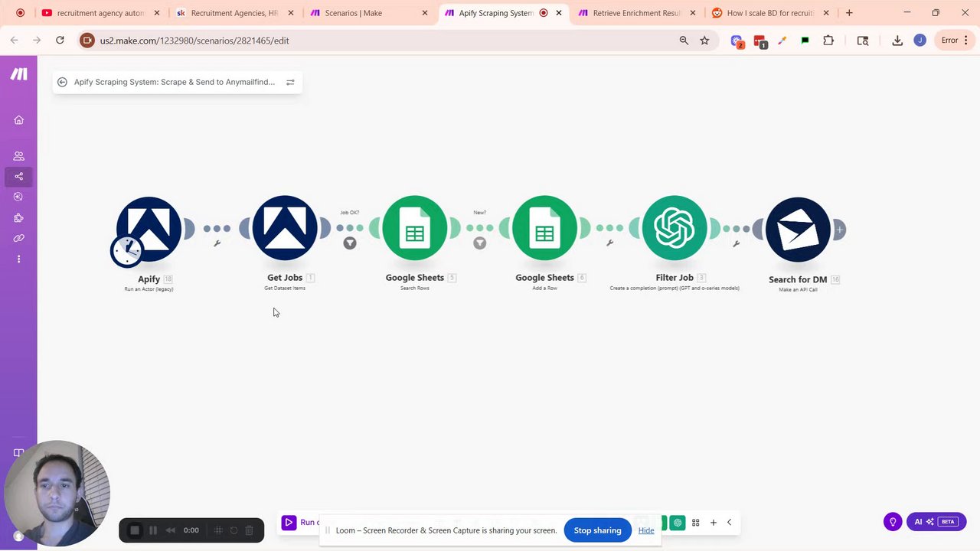Reload the page

point(60,41)
